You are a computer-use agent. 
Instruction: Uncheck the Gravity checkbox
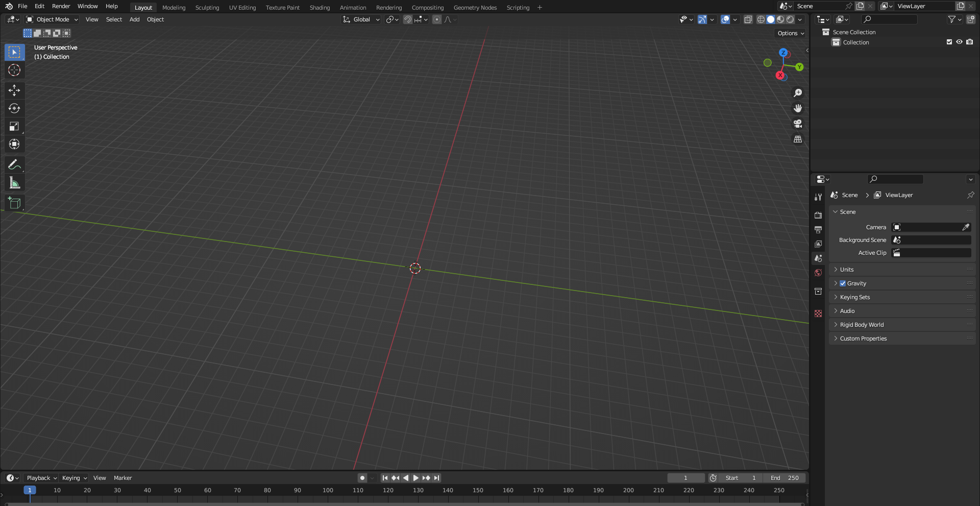point(843,283)
